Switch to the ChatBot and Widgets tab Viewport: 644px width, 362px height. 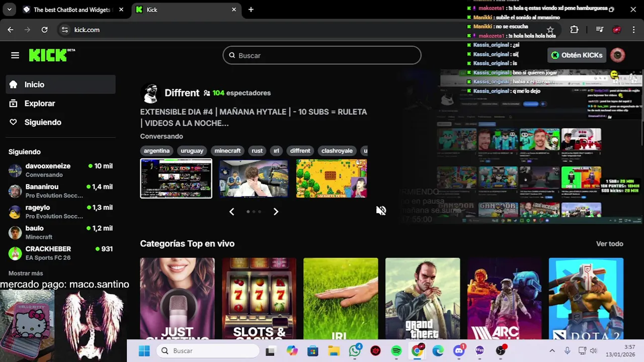[x=72, y=10]
